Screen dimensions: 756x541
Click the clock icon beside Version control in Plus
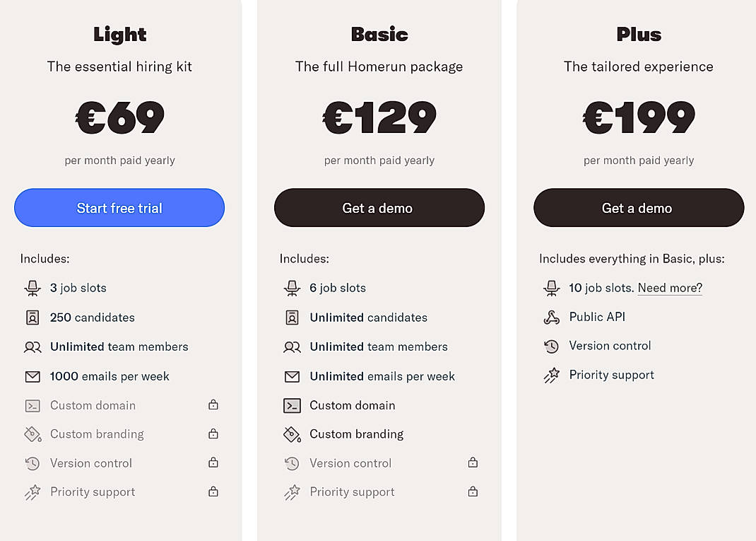tap(551, 346)
